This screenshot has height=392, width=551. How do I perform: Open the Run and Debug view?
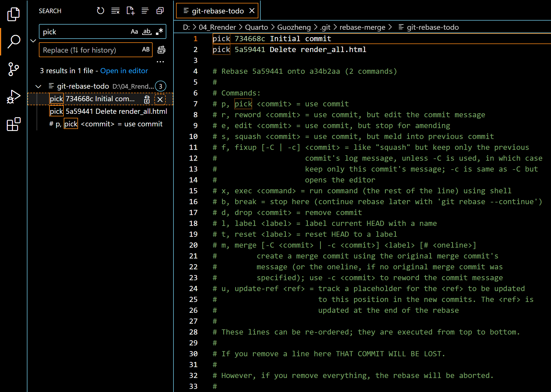pyautogui.click(x=13, y=97)
